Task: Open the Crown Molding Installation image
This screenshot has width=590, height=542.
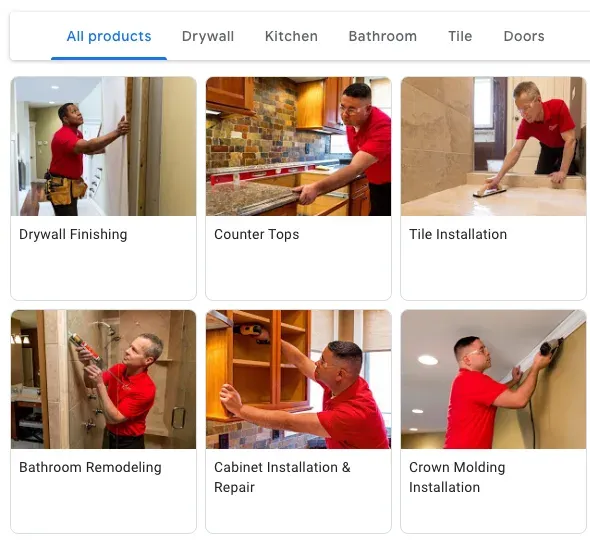Action: click(493, 379)
